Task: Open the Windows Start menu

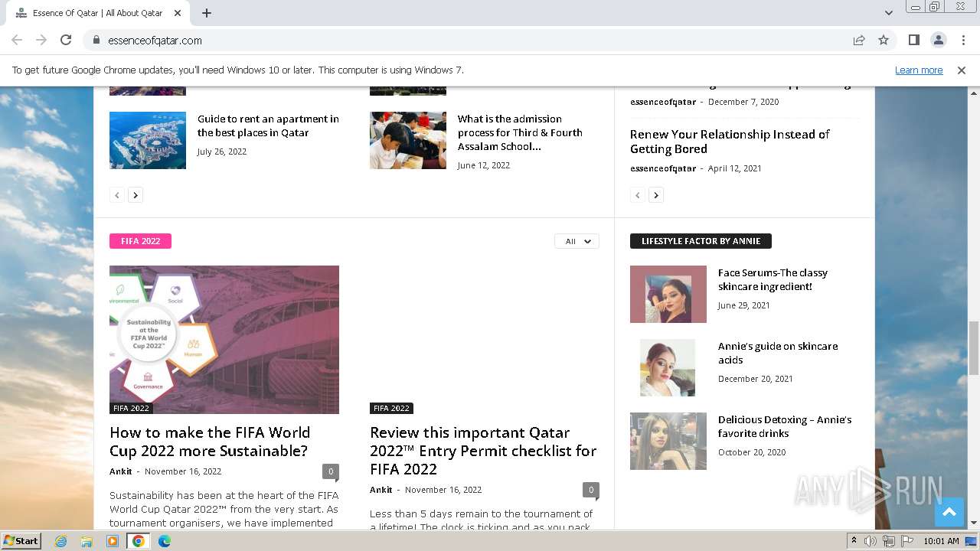Action: tap(21, 540)
